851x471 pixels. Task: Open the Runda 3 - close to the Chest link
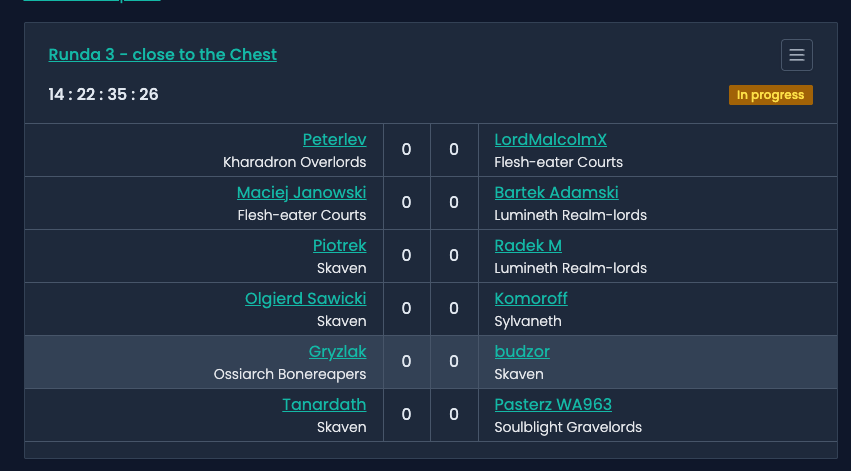162,54
